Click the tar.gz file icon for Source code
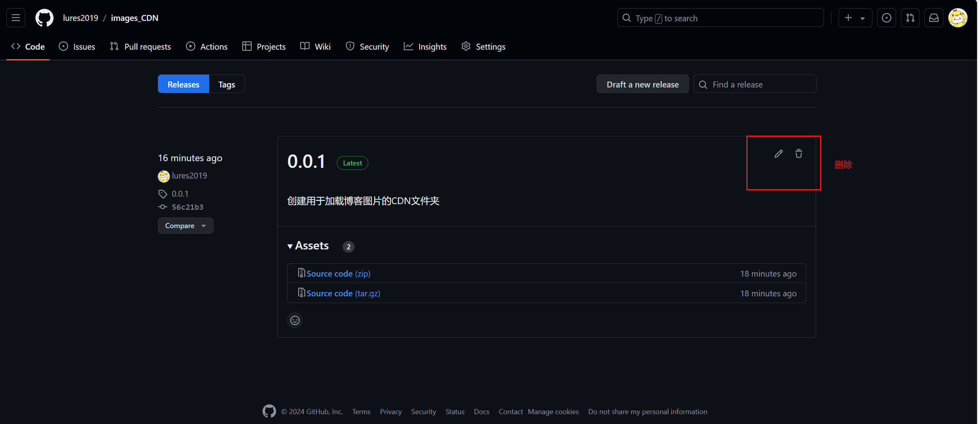Screen dimensions: 980x424 301,292
